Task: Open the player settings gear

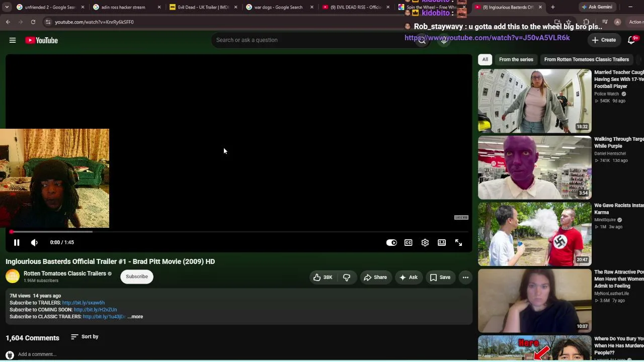Action: click(x=425, y=242)
